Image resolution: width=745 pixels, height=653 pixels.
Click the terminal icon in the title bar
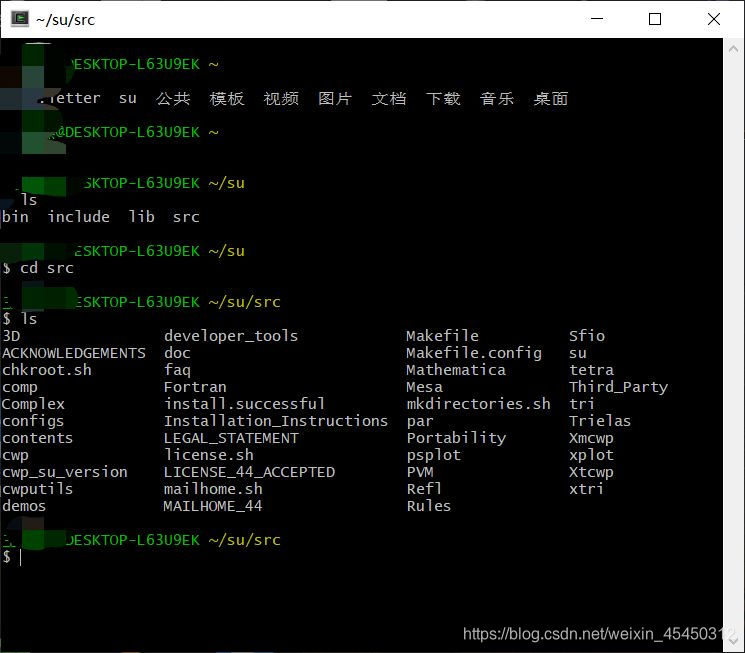click(x=20, y=19)
